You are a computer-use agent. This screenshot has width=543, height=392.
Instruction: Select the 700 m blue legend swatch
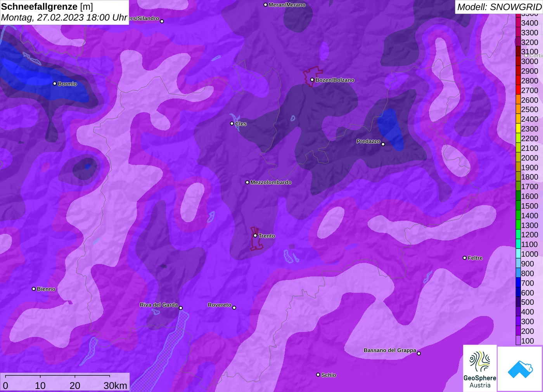pos(518,283)
